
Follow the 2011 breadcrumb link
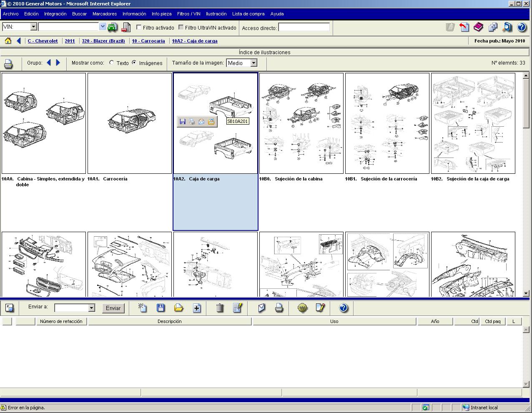tap(70, 41)
